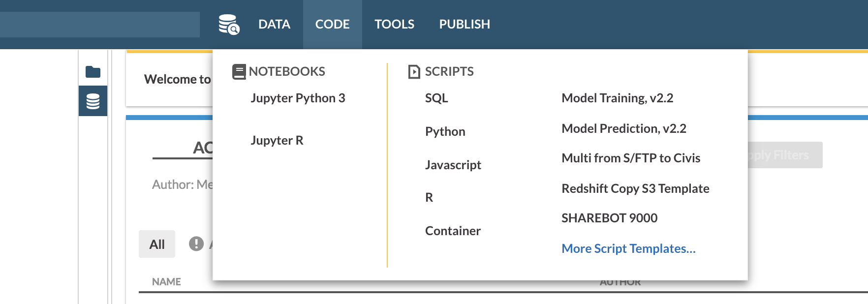Open More Script Templates link
The image size is (868, 304).
click(x=628, y=248)
